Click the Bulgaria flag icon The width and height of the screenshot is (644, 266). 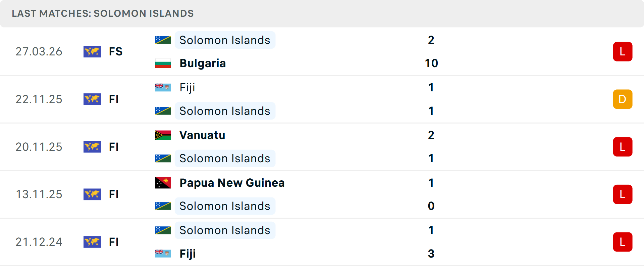click(x=163, y=63)
